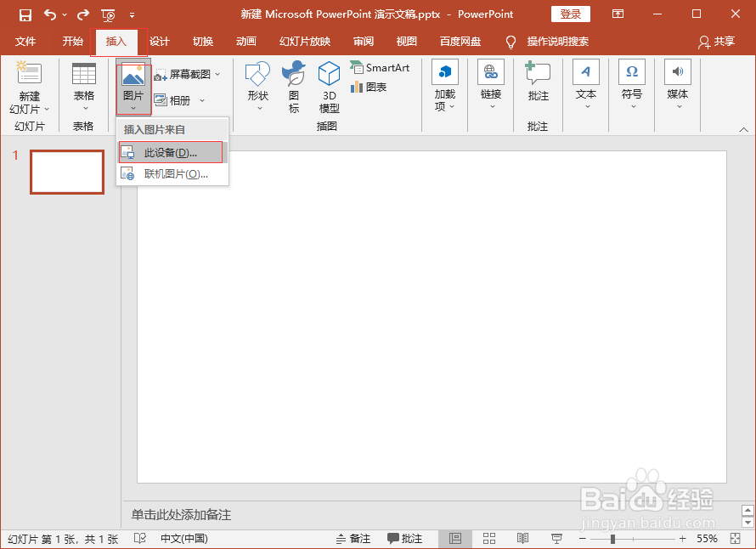This screenshot has height=549, width=756.
Task: Click the 55% zoom level
Action: click(x=707, y=539)
